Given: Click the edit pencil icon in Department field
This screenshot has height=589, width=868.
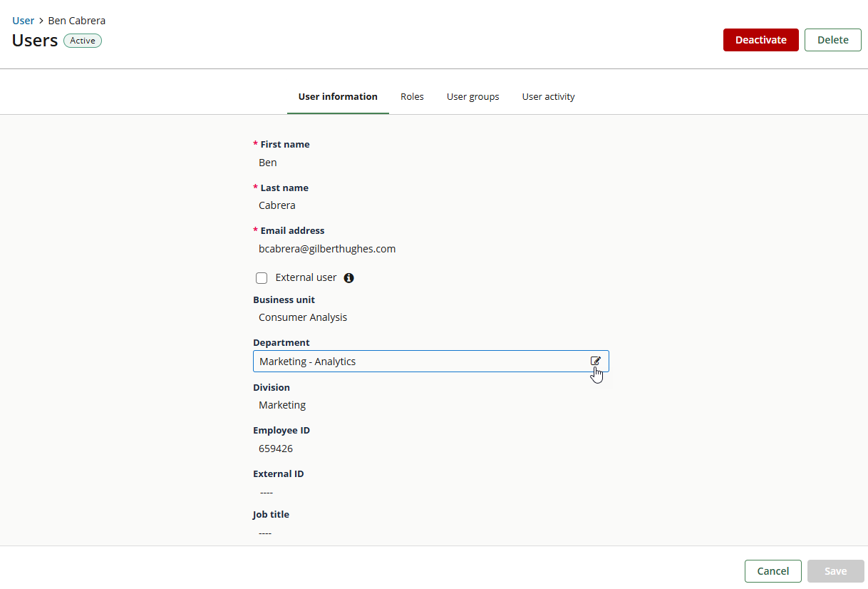Looking at the screenshot, I should (596, 361).
